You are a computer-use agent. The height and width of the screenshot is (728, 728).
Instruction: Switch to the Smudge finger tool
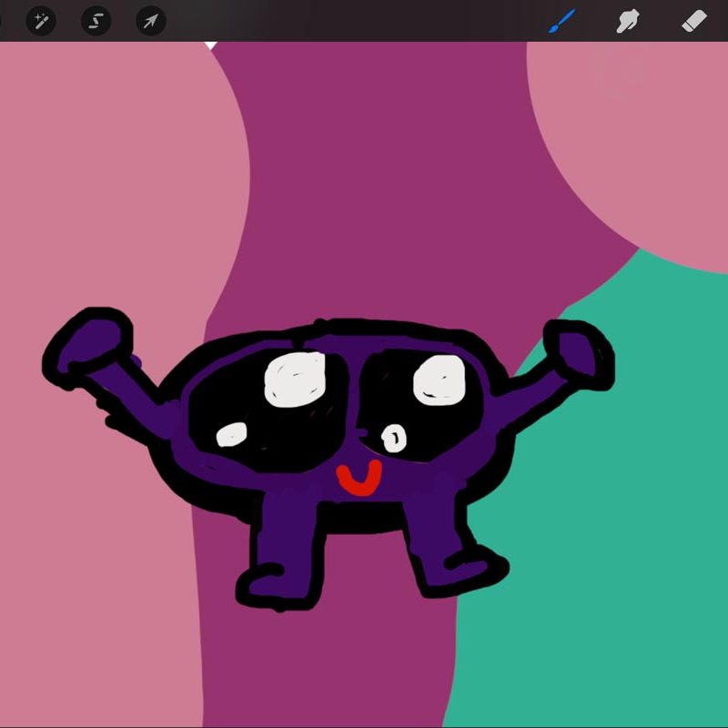pos(628,20)
